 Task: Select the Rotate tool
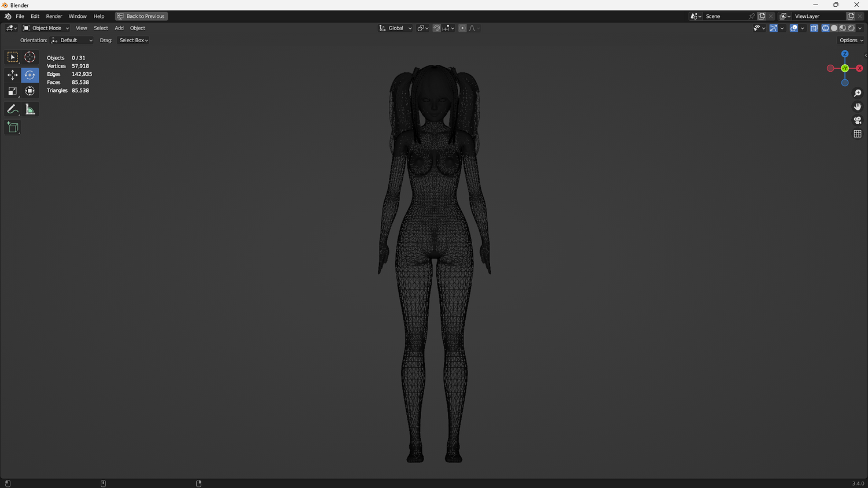[x=30, y=75]
